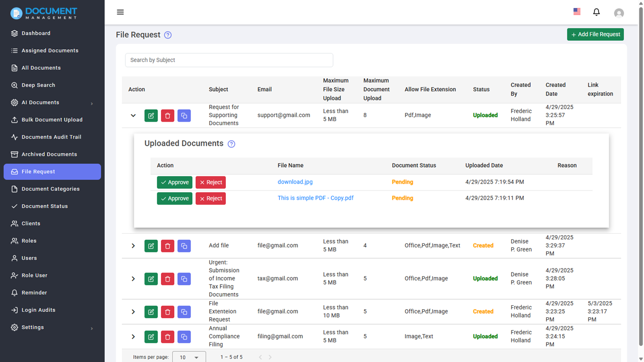
Task: Open Documents Audit Trail in sidebar
Action: [x=51, y=137]
